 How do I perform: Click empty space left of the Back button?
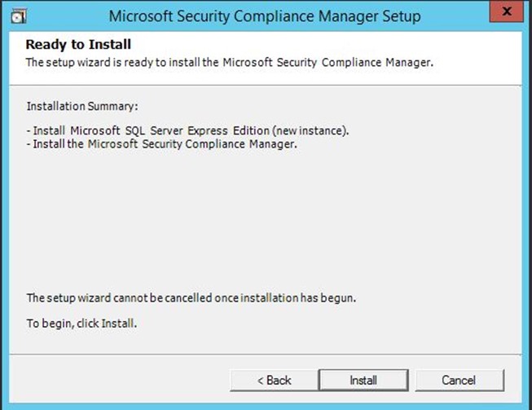pos(119,380)
